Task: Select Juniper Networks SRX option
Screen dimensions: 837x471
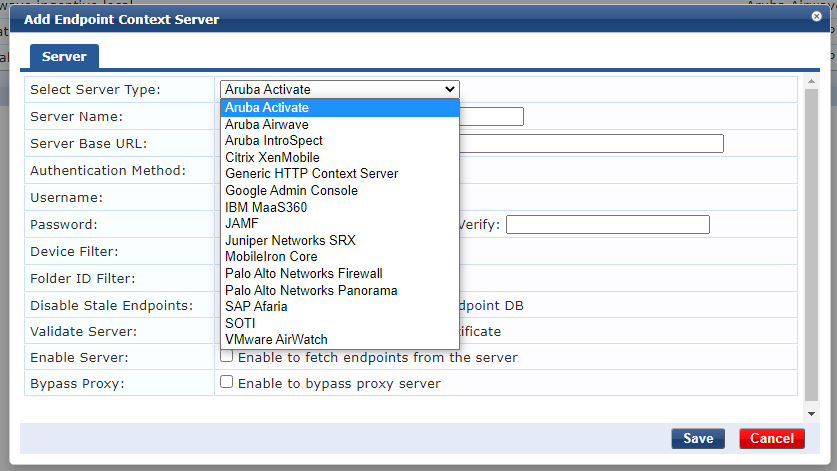Action: (x=339, y=240)
